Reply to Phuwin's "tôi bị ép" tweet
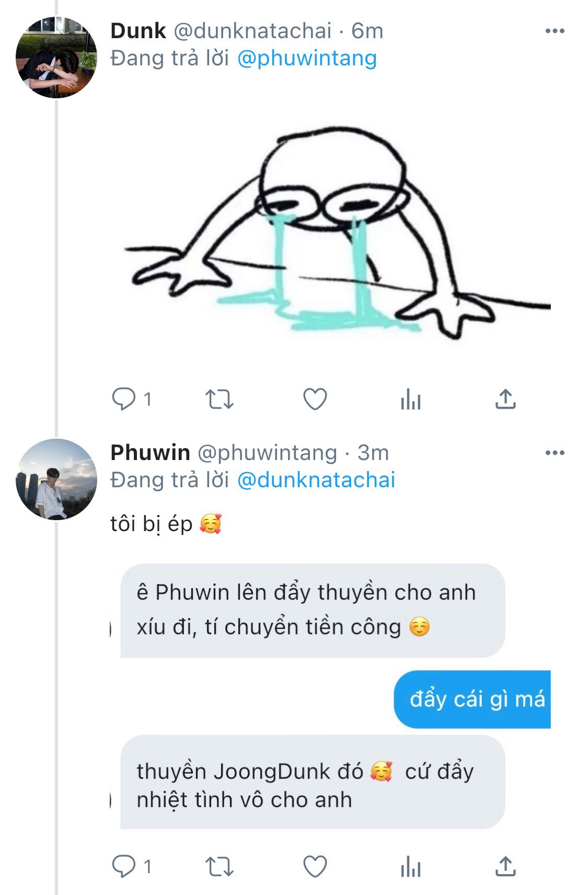The height and width of the screenshot is (895, 588). 124,867
